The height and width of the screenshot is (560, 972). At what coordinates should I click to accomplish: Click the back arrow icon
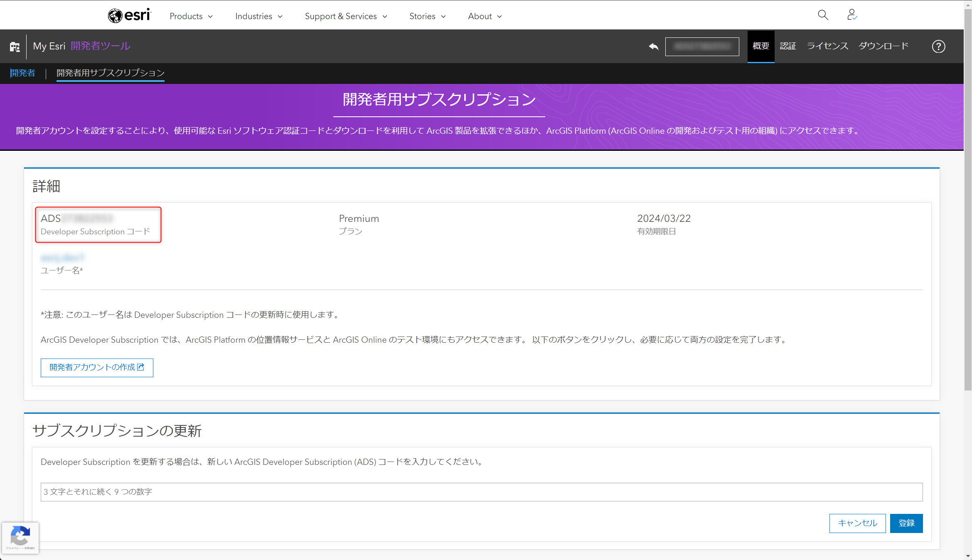tap(654, 47)
